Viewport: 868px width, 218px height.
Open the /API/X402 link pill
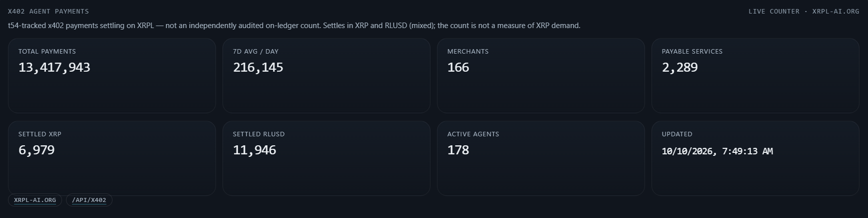pyautogui.click(x=89, y=200)
